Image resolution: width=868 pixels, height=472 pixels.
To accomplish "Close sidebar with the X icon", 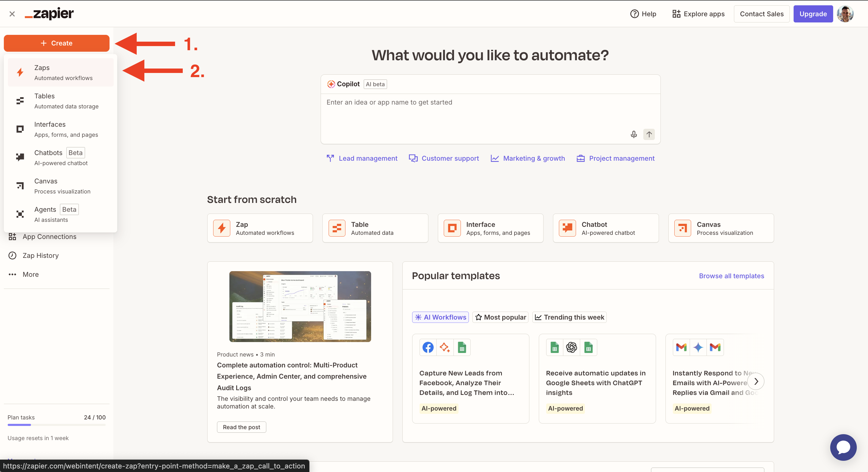I will [12, 14].
